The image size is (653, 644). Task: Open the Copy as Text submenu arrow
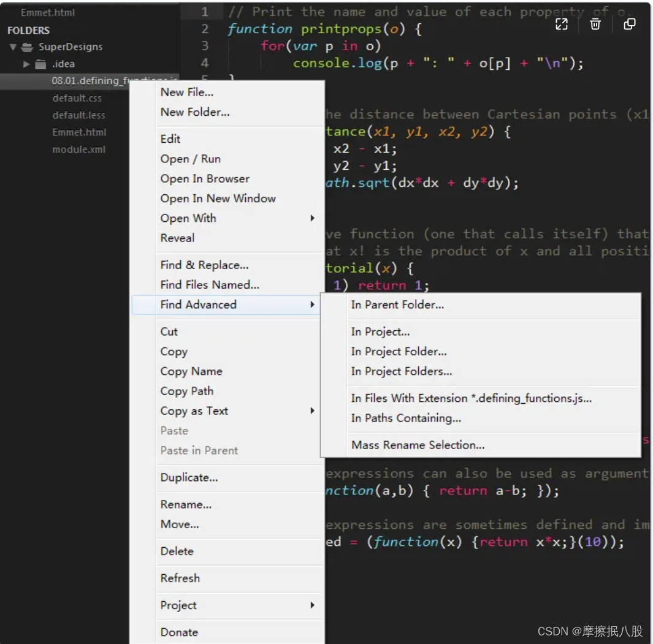point(312,411)
